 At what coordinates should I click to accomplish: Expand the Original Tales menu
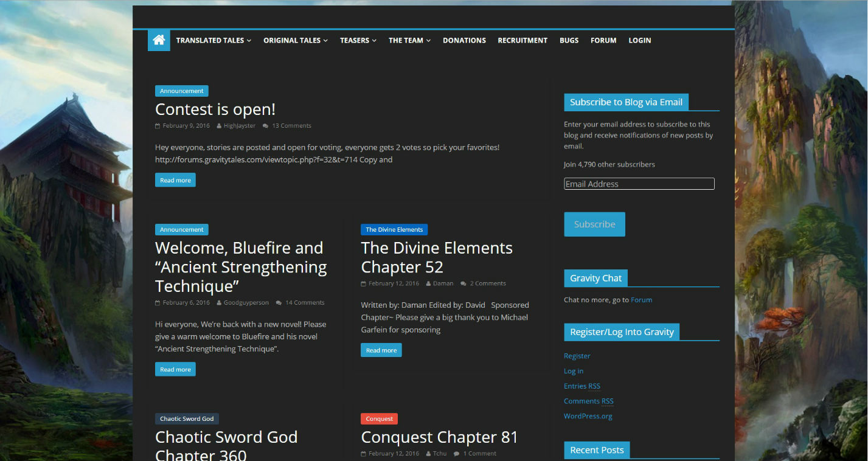(296, 40)
